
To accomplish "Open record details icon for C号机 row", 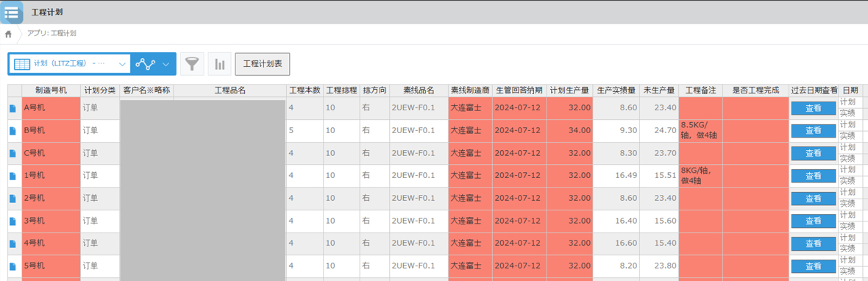I will click(13, 153).
